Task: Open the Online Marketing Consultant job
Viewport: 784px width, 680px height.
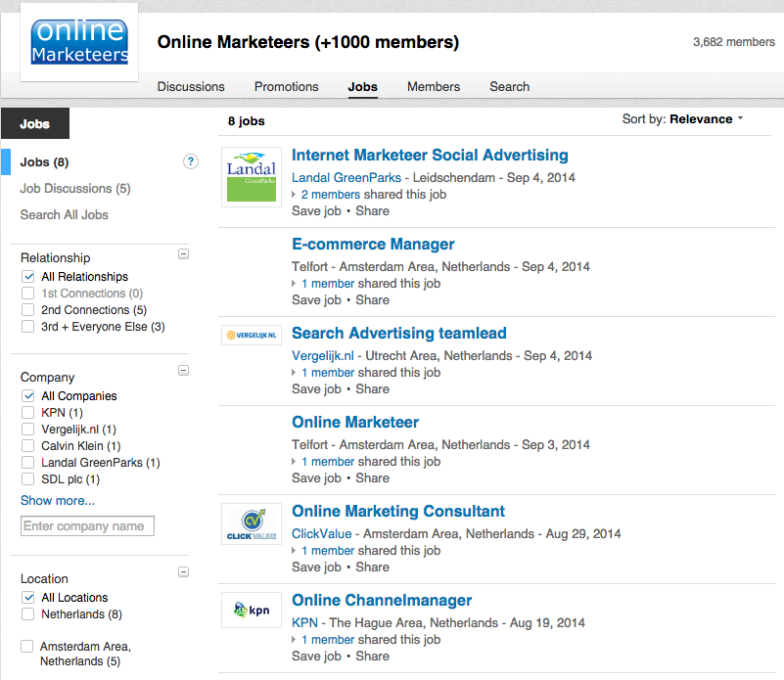Action: [x=398, y=511]
